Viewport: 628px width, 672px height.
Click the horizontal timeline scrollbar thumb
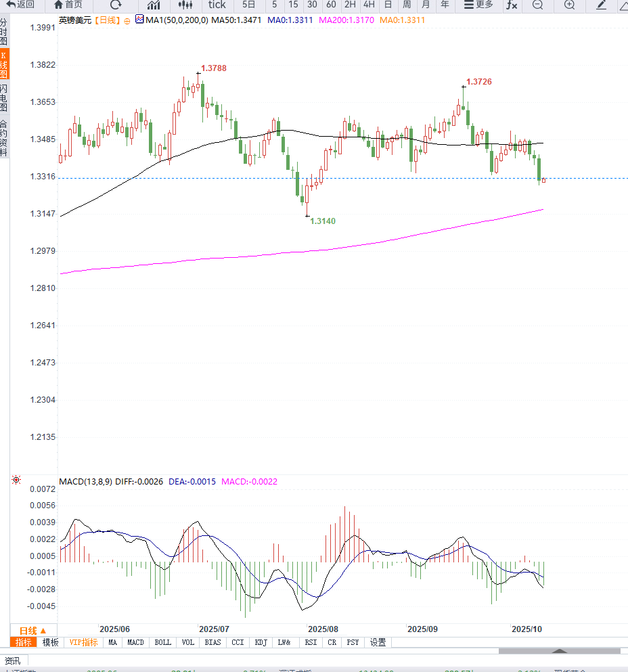pyautogui.click(x=560, y=651)
